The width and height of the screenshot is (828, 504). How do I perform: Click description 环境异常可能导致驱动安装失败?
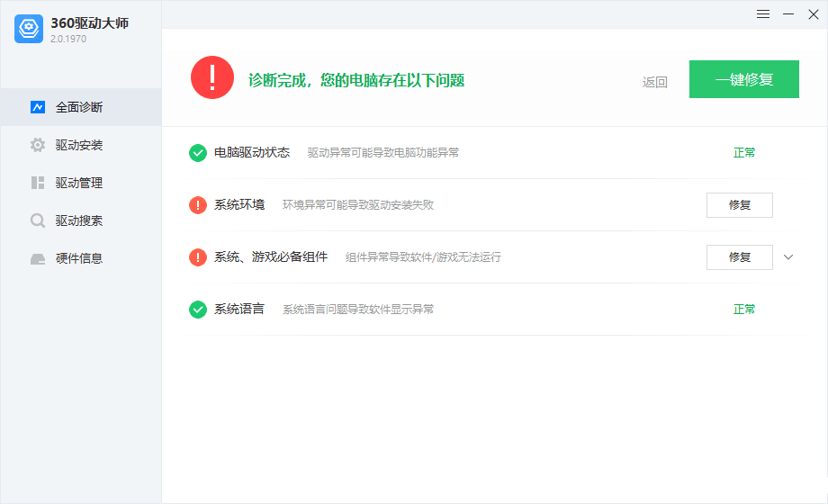pos(358,205)
